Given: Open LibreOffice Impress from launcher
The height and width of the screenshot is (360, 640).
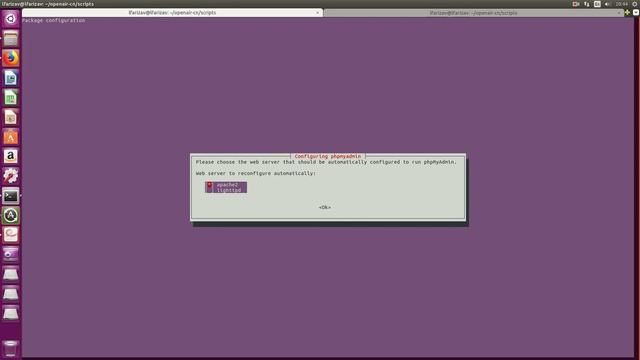Looking at the screenshot, I should (11, 117).
